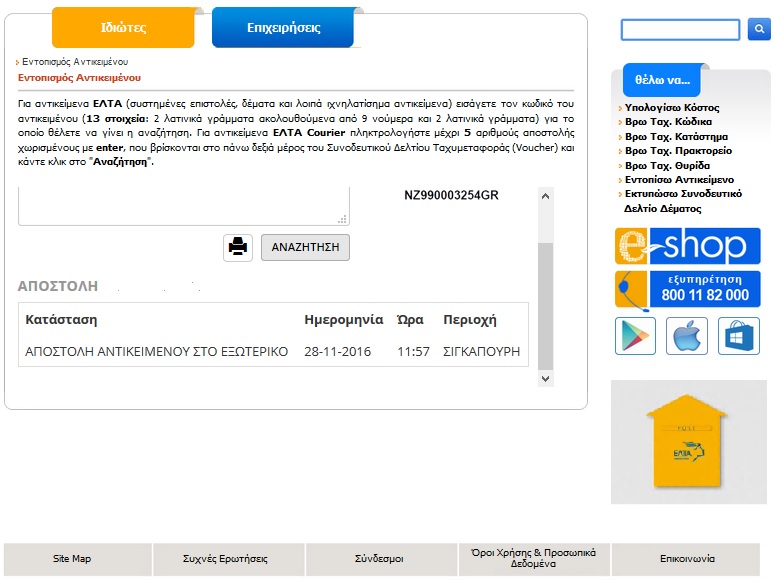Open the Βρω Ταχ. Κατάστημα link
773x587 pixels.
(x=675, y=136)
